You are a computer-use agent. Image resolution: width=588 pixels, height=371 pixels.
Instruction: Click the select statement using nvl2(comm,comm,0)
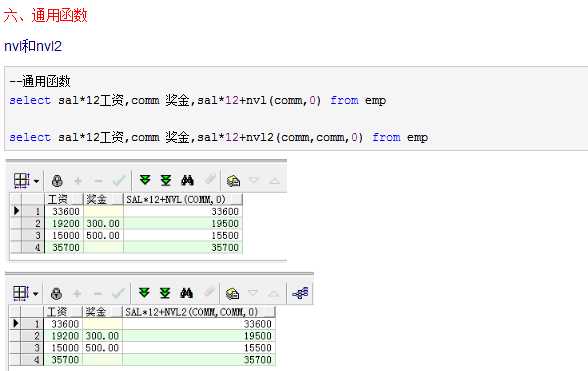coord(219,137)
